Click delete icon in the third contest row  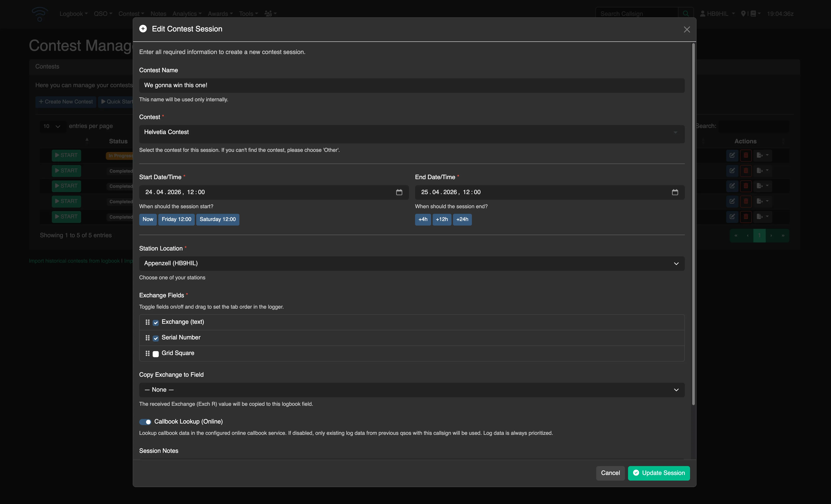[746, 186]
